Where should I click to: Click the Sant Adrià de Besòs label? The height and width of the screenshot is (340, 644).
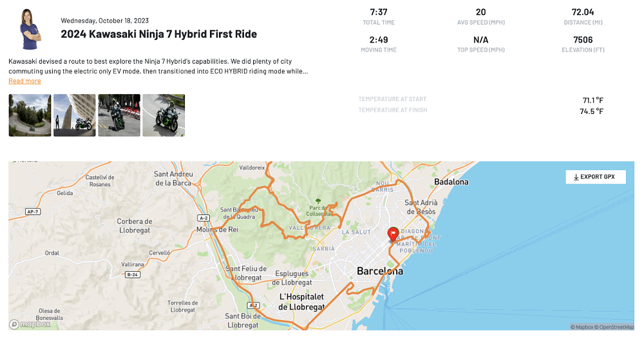(x=421, y=207)
